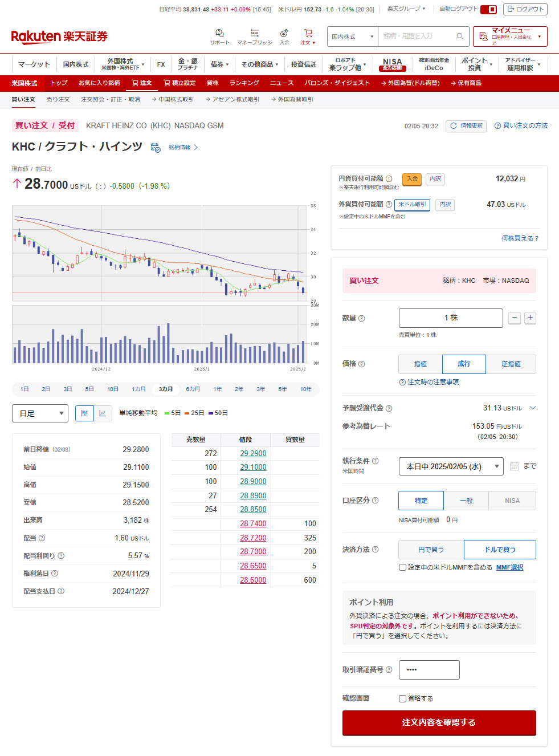559x756 pixels.
Task: Select the 6カ月 chart period tab
Action: 193,389
